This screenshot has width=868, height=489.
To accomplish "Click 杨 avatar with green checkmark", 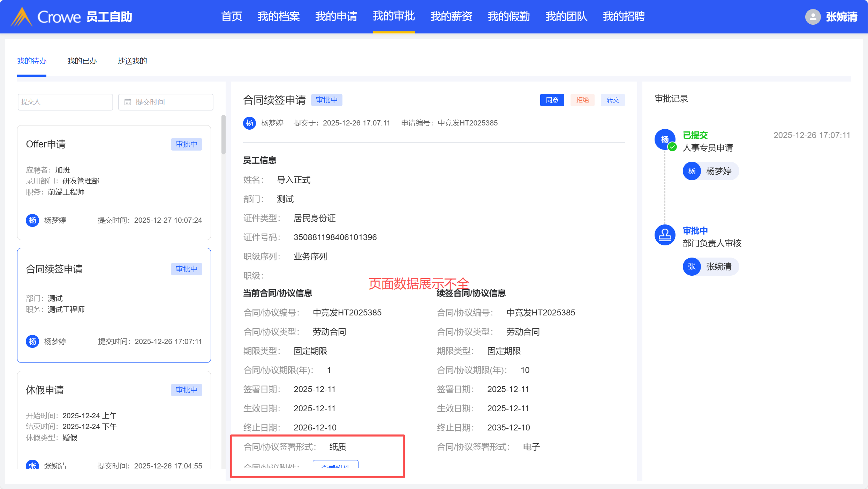I will [x=665, y=139].
